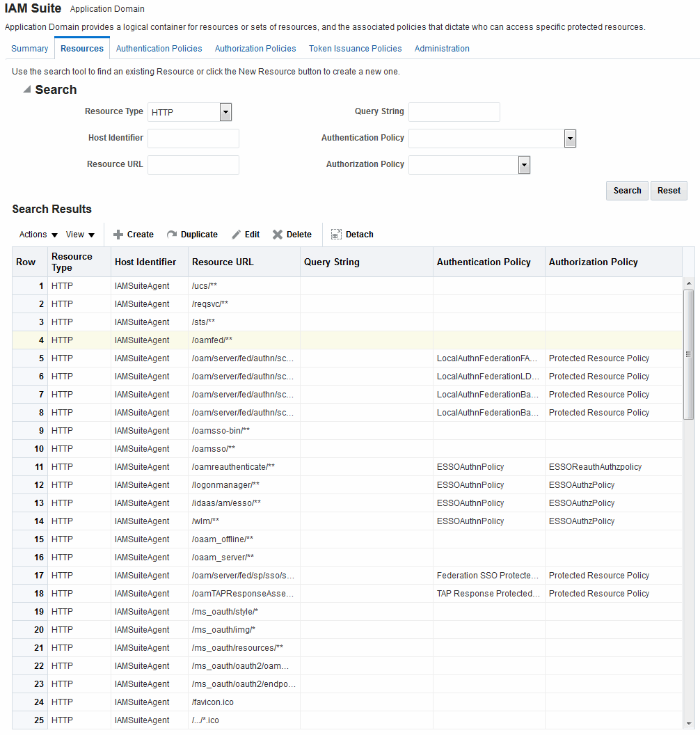Open the Authentication Policies tab
The height and width of the screenshot is (735, 700).
[x=159, y=48]
